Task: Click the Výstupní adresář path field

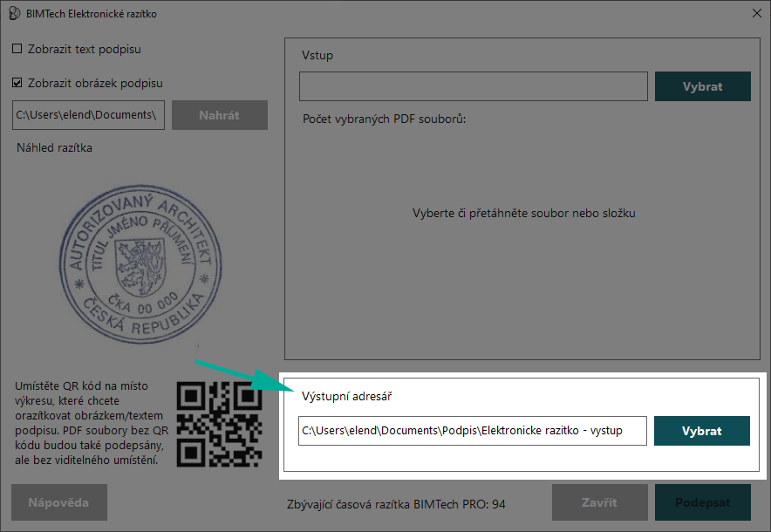Action: pos(473,431)
